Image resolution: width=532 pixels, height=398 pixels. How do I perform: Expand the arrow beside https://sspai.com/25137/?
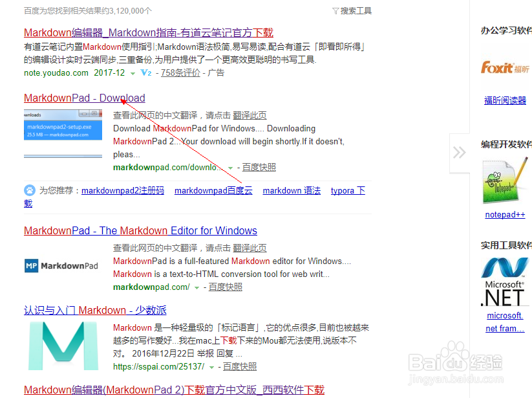pos(212,367)
